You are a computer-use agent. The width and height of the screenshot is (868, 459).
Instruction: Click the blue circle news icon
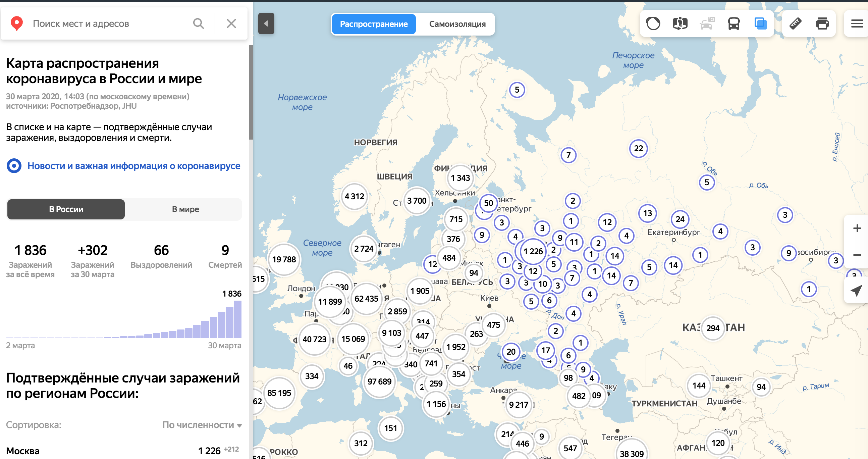coord(14,166)
